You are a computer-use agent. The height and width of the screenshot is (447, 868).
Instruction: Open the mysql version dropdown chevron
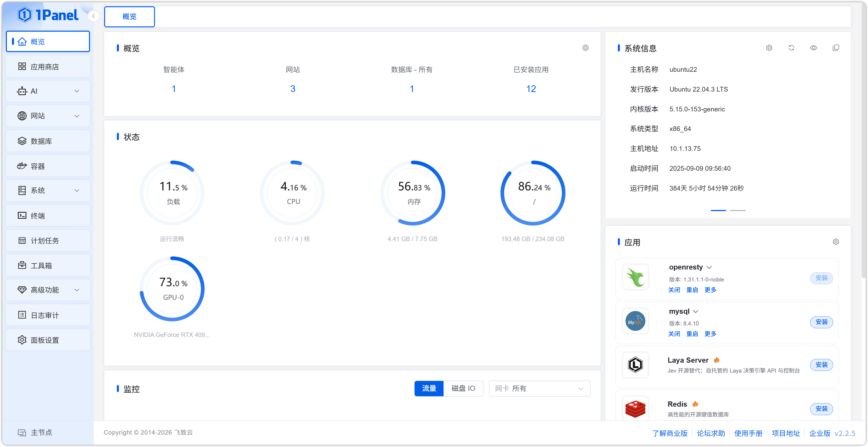[696, 312]
